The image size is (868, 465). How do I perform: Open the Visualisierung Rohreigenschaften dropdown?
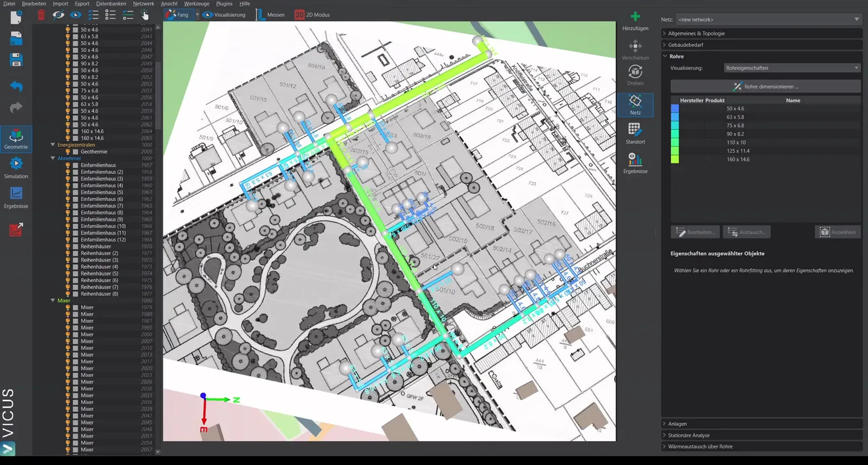click(x=792, y=68)
